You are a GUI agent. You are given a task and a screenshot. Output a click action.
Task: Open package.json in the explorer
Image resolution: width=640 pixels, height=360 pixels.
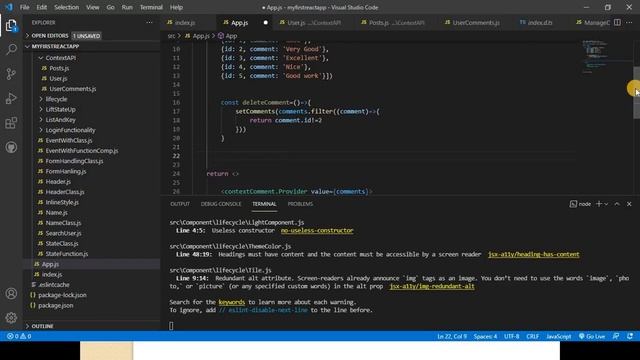click(x=56, y=305)
